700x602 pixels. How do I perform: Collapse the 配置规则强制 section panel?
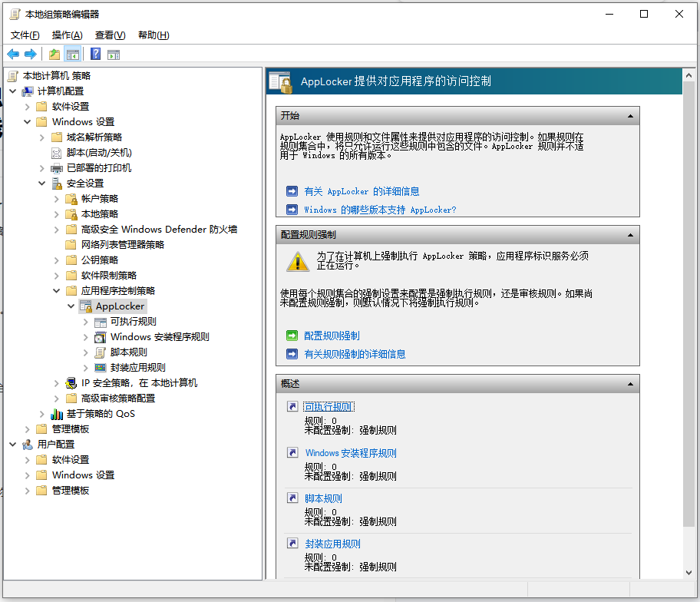630,235
